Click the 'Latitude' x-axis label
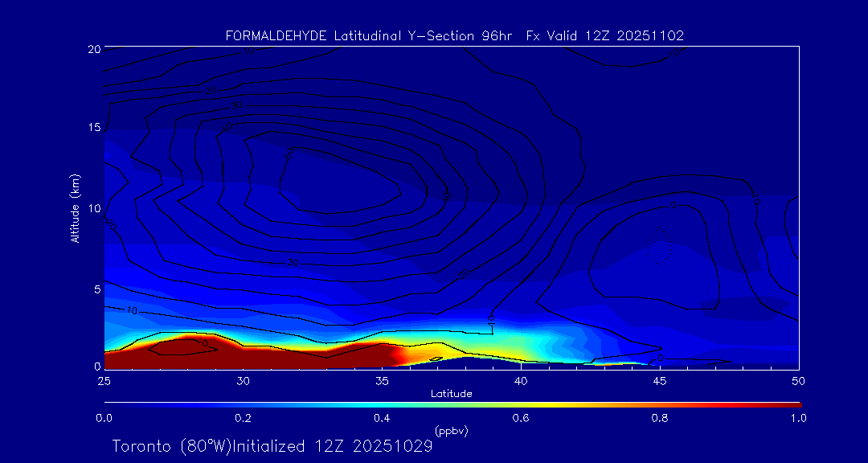Screen dimensions: 868x463 click(x=451, y=394)
